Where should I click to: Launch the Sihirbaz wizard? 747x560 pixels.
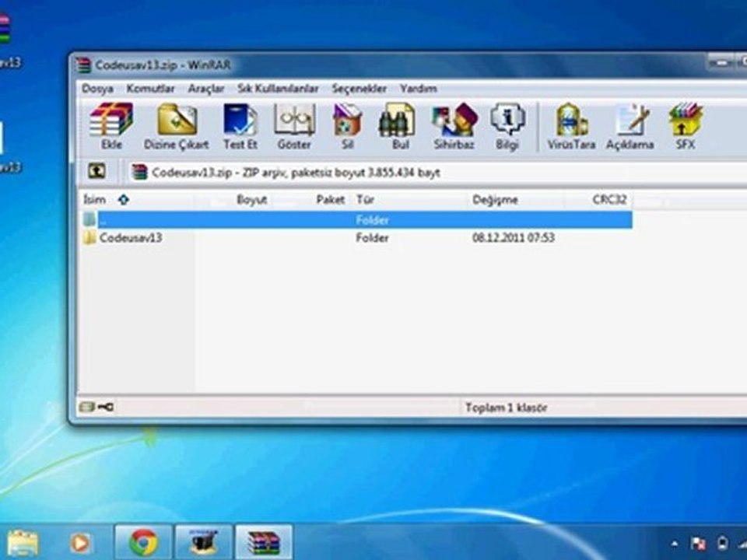[x=454, y=126]
